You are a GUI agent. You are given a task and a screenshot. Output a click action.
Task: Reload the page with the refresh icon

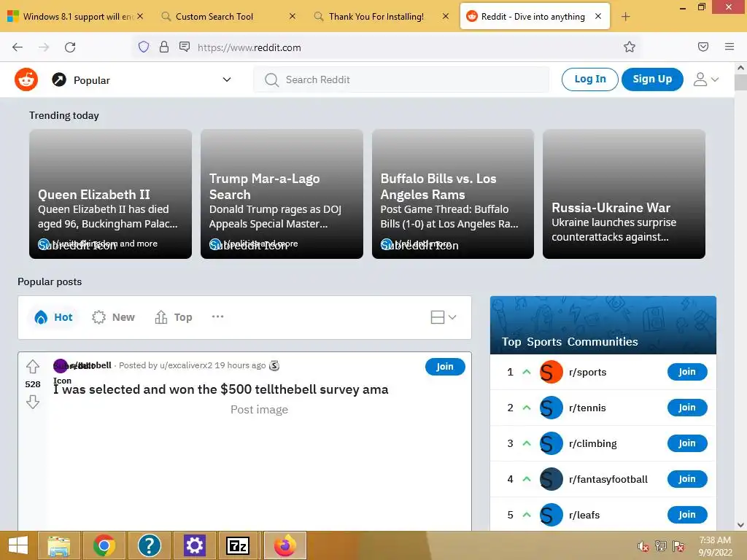point(70,47)
